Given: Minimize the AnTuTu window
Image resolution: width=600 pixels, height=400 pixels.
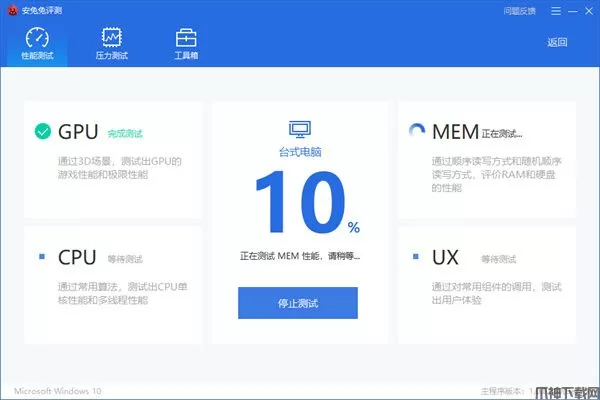Looking at the screenshot, I should pyautogui.click(x=573, y=11).
